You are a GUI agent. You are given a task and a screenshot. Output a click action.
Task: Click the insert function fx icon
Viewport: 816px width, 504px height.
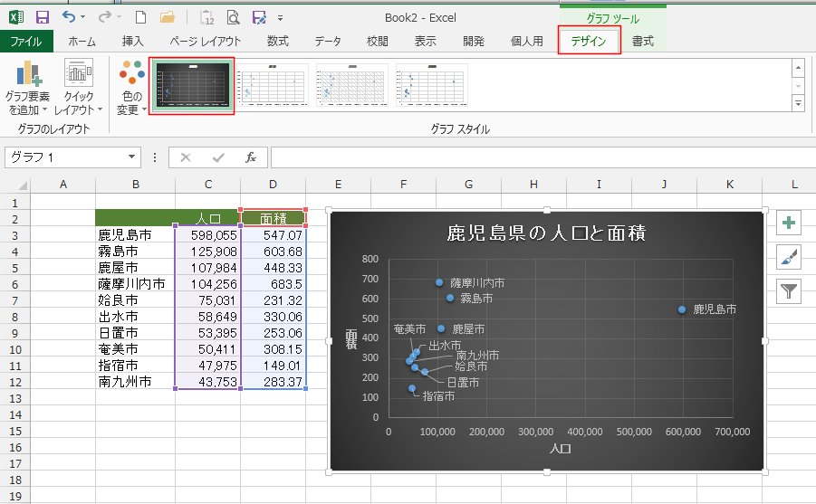(x=251, y=157)
